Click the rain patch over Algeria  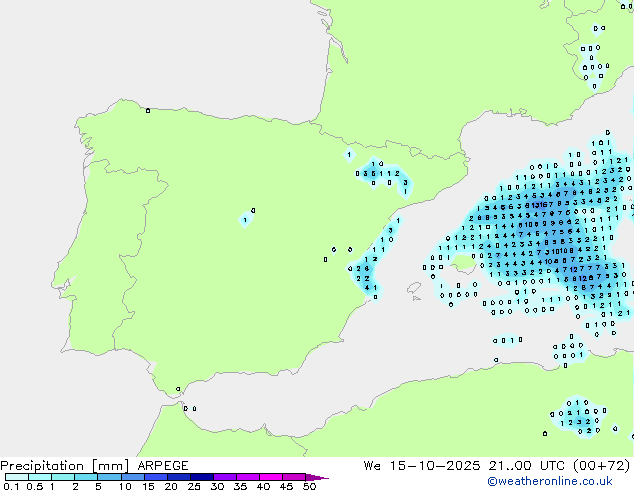579,418
